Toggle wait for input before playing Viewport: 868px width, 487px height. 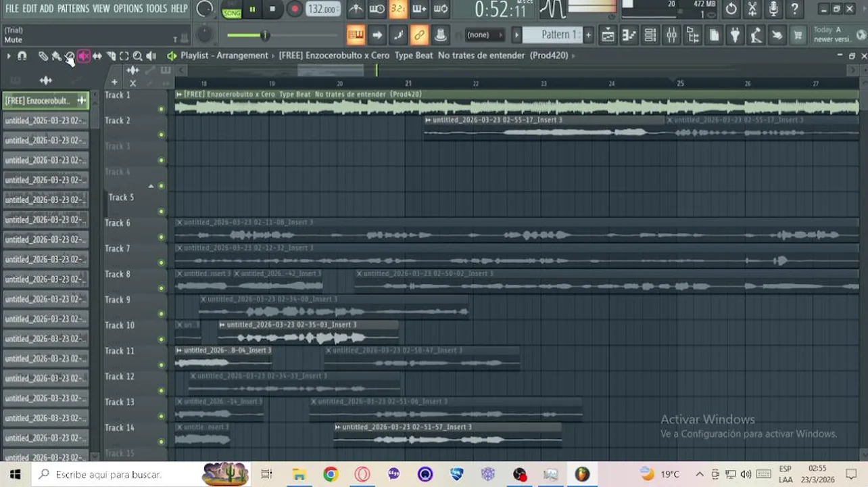coord(377,9)
